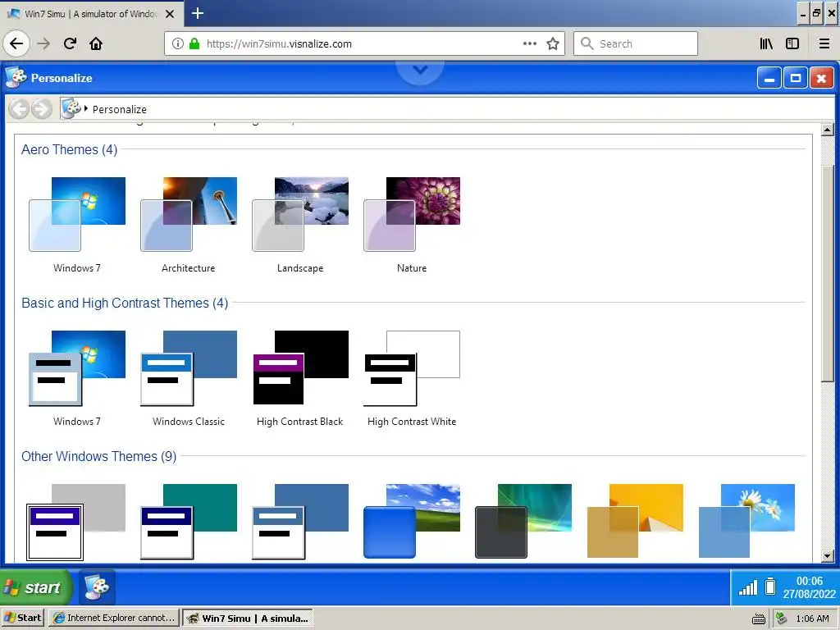Select the Win7 Simu browser tab
Screen dimensions: 840x630
click(x=92, y=14)
